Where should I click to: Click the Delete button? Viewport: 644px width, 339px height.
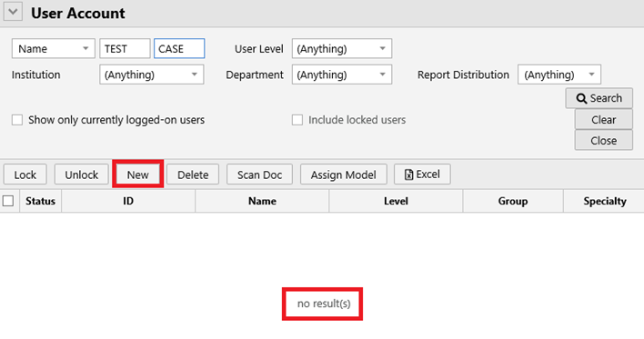(193, 174)
